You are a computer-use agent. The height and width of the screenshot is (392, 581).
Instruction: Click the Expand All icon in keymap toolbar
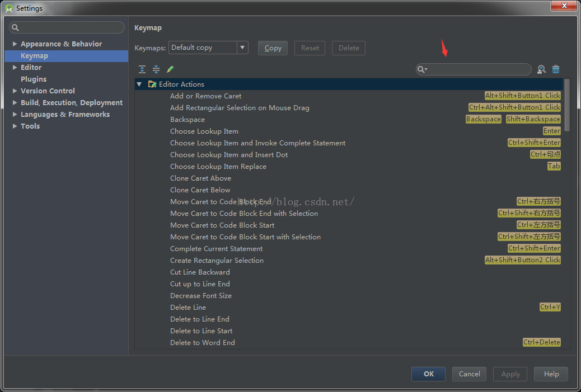tap(142, 69)
